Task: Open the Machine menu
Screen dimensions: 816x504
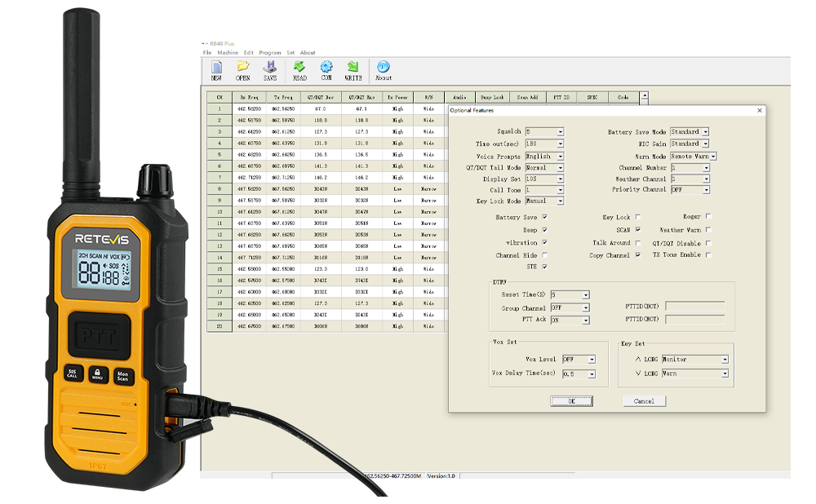Action: 228,52
